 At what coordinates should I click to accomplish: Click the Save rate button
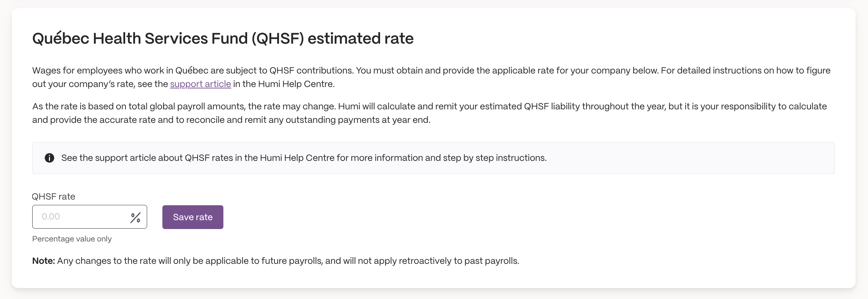coord(193,217)
